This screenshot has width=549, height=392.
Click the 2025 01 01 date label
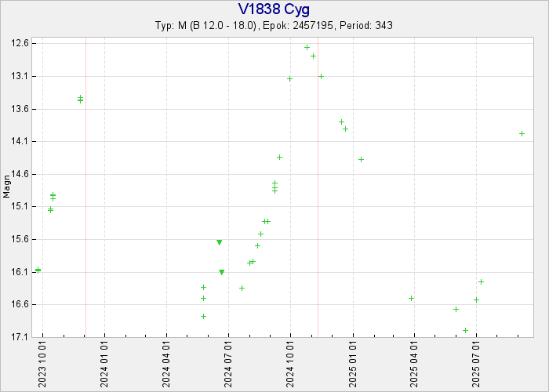click(353, 365)
